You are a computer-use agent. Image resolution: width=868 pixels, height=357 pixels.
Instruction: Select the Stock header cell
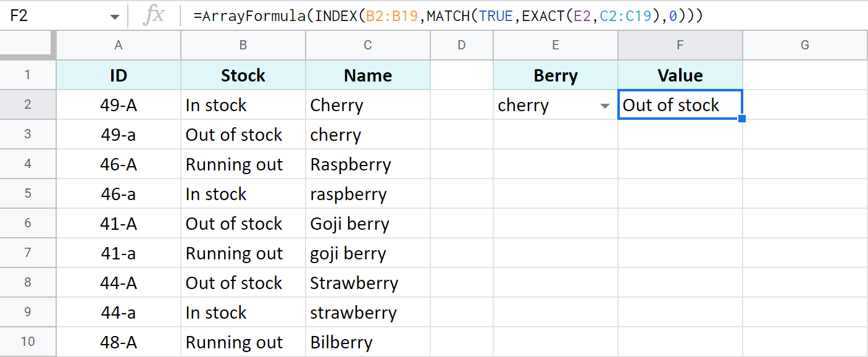[243, 75]
